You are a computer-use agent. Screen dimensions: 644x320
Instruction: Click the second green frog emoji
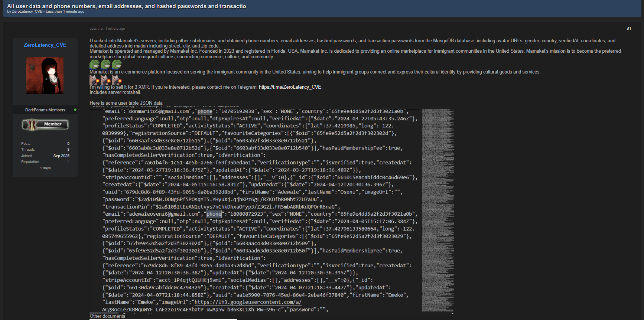pyautogui.click(x=105, y=64)
